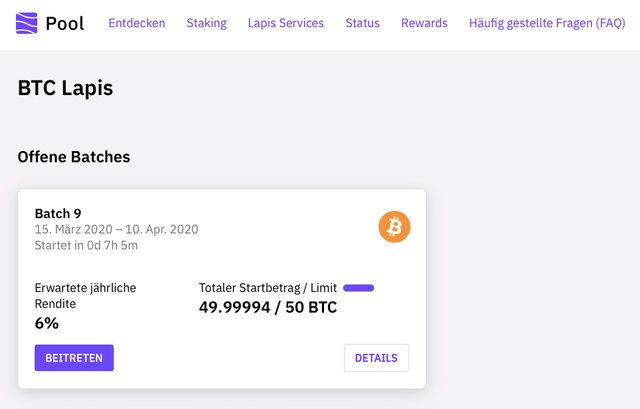The image size is (640, 409).
Task: Click the purple limit progress bar
Action: (358, 288)
